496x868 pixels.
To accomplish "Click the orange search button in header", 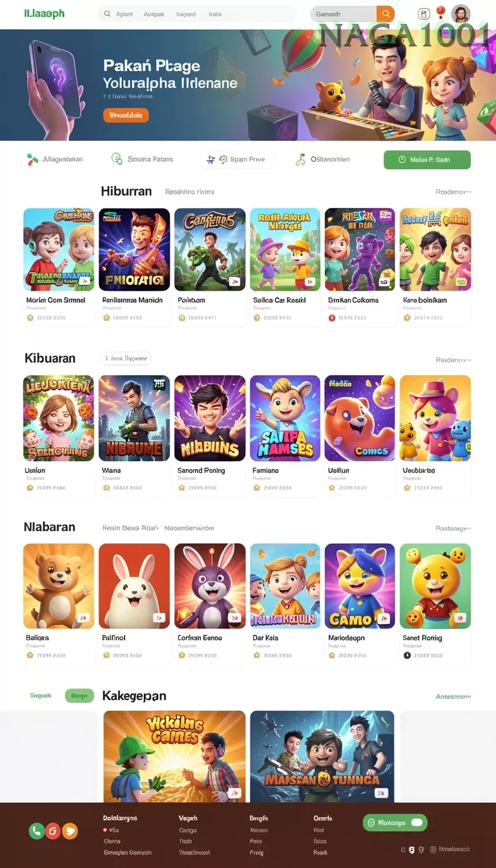I will point(385,14).
